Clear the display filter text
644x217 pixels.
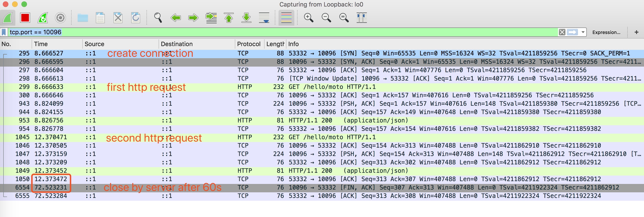[562, 32]
